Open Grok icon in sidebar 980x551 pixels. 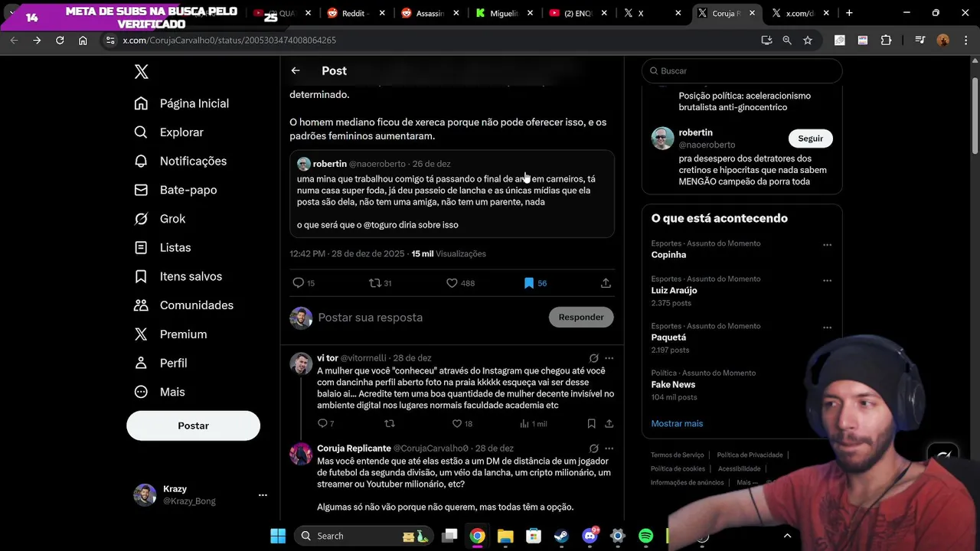pyautogui.click(x=141, y=219)
